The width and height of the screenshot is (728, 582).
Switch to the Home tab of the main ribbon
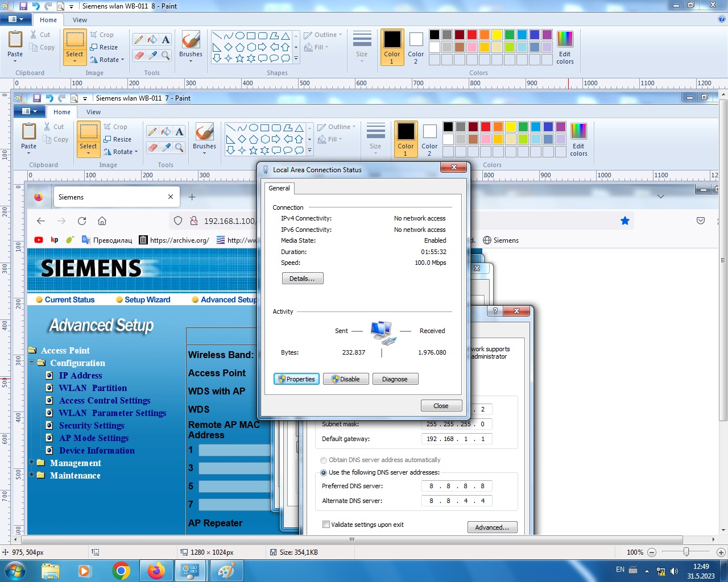(x=48, y=20)
